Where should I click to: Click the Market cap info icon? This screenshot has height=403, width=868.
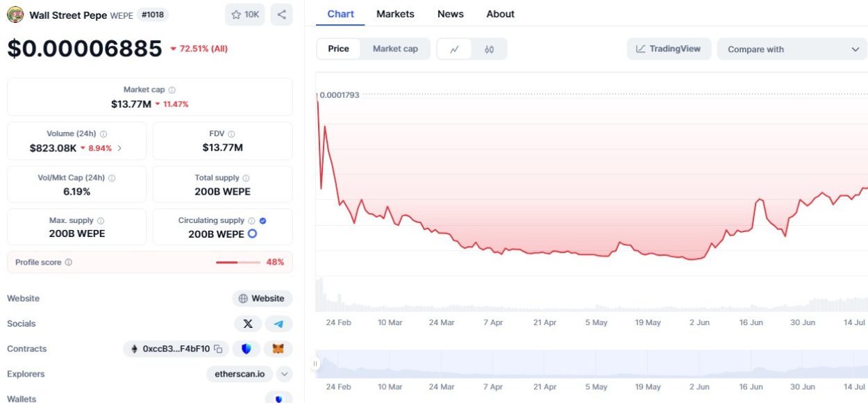(172, 90)
